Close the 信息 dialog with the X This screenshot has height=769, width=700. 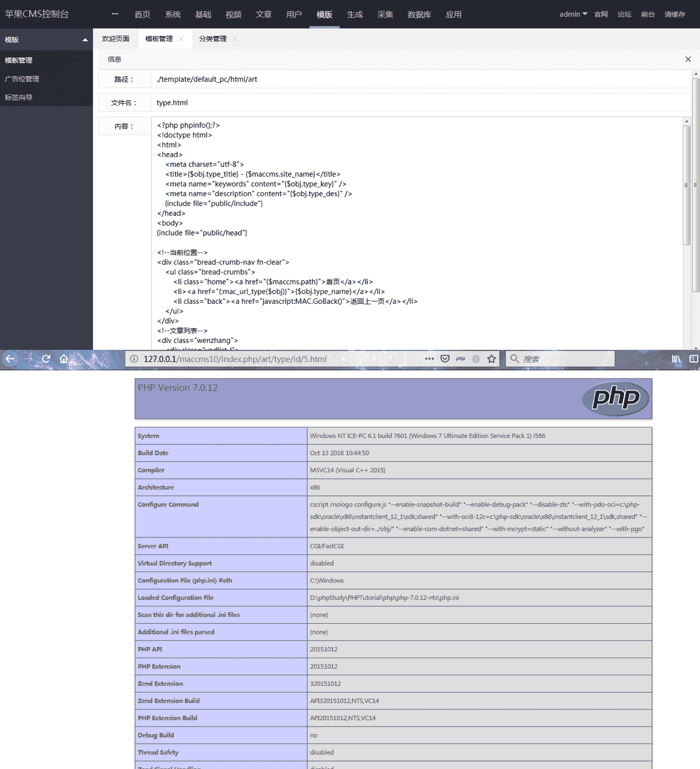click(688, 59)
